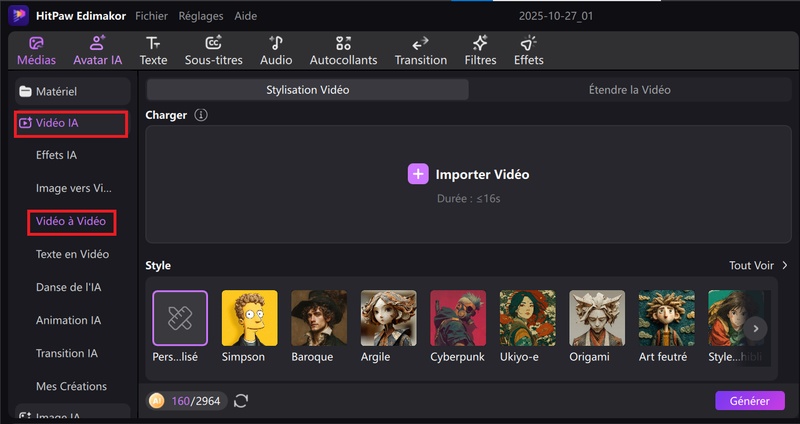Switch to Étendre la Vidéo tab

pos(630,90)
